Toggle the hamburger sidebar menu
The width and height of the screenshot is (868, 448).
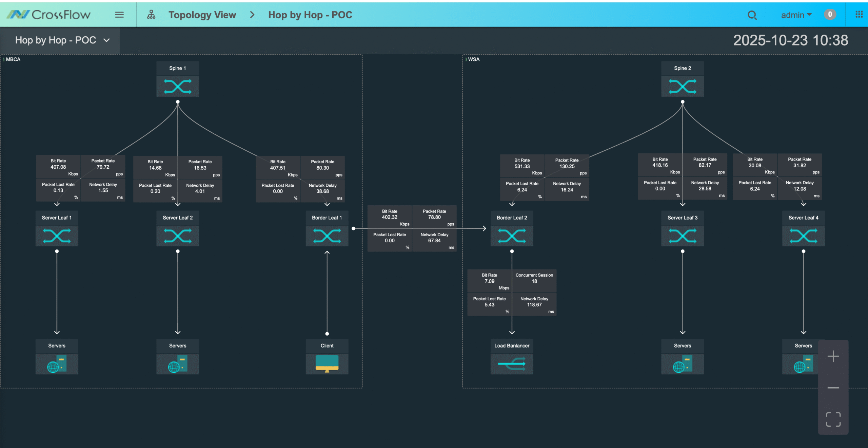tap(119, 15)
